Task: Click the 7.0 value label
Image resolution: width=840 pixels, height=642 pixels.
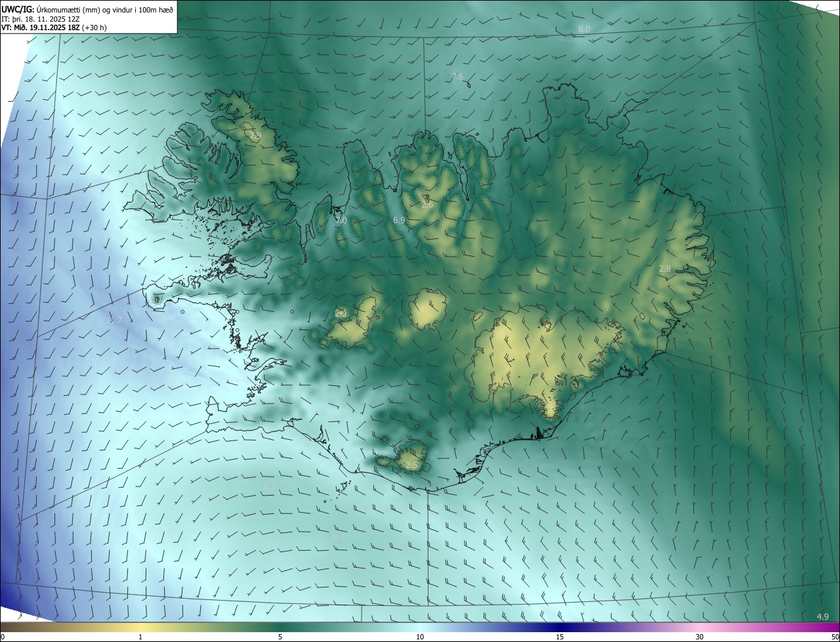Action: click(x=341, y=221)
